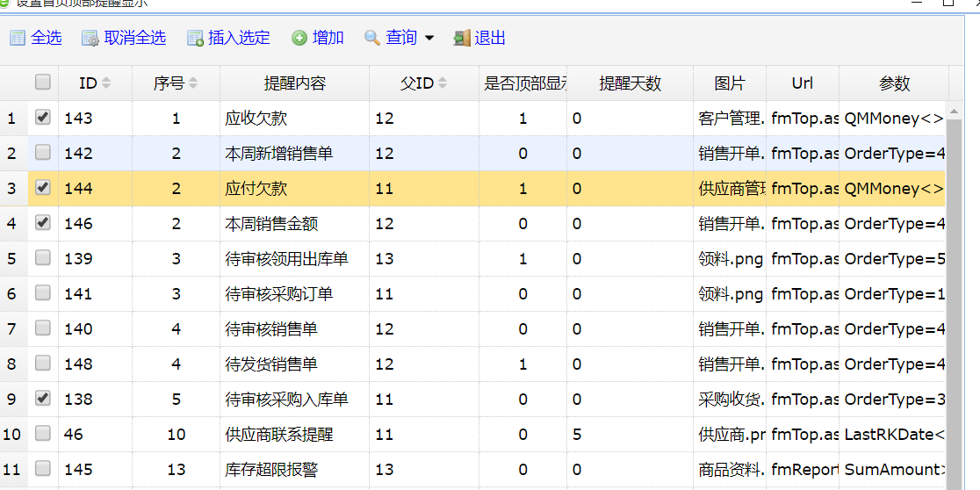Uncheck the box for row ID 146
Viewport: 980px width, 490px height.
click(42, 223)
